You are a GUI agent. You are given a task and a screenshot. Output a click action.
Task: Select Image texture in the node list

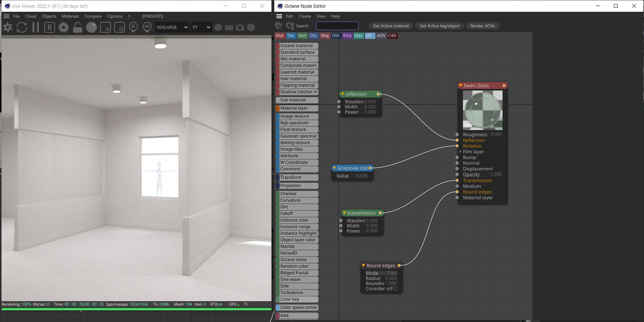[x=297, y=116]
